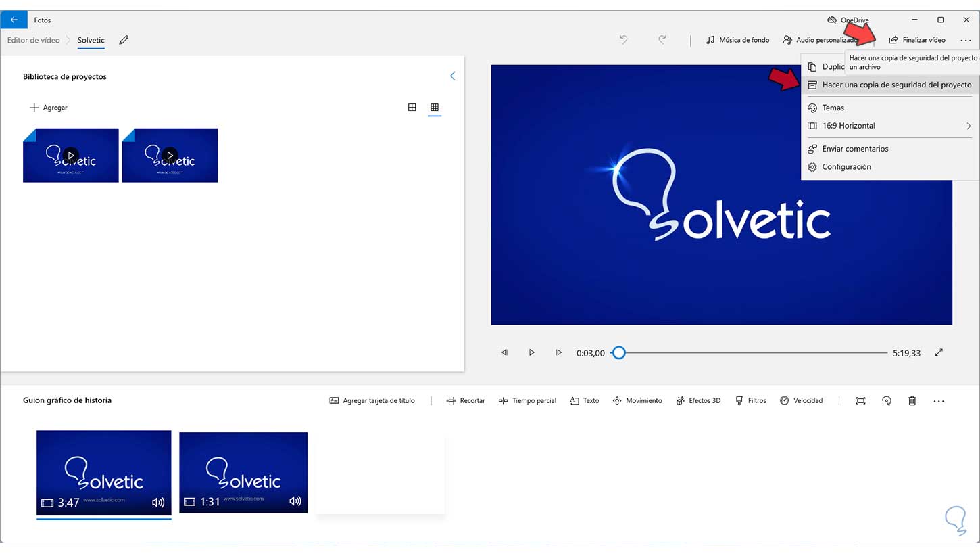This screenshot has width=980, height=554.
Task: Play the video preview
Action: point(532,352)
